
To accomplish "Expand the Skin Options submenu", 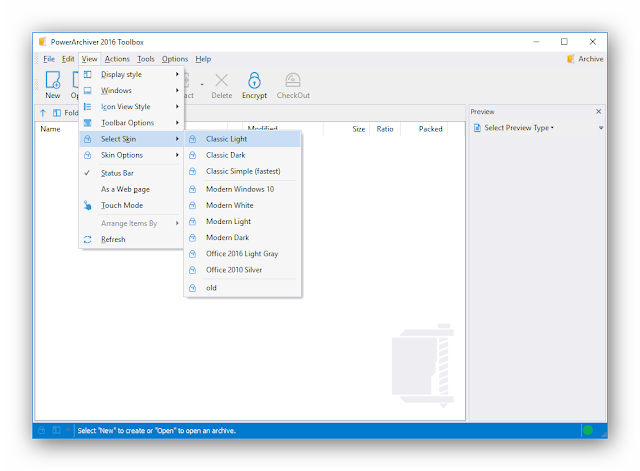I will [132, 155].
